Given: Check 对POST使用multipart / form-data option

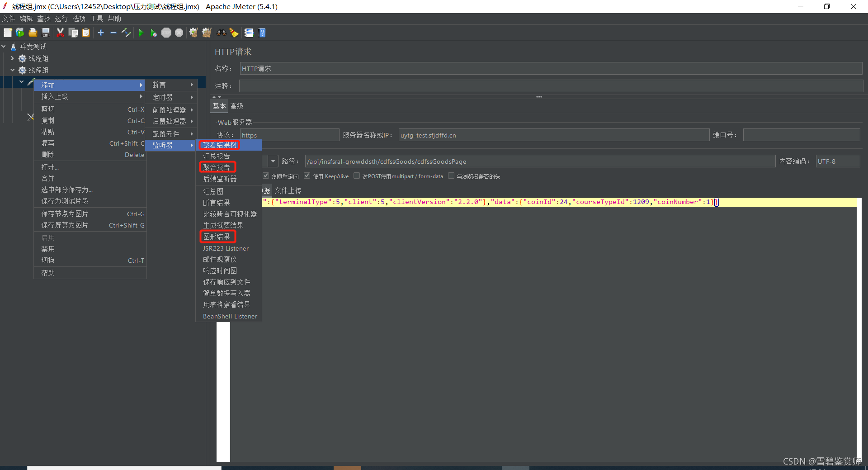Looking at the screenshot, I should (x=357, y=176).
